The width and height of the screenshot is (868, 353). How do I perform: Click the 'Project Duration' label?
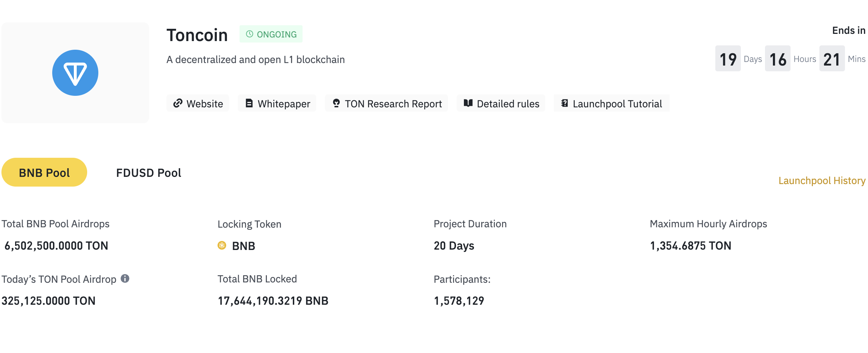tap(470, 224)
